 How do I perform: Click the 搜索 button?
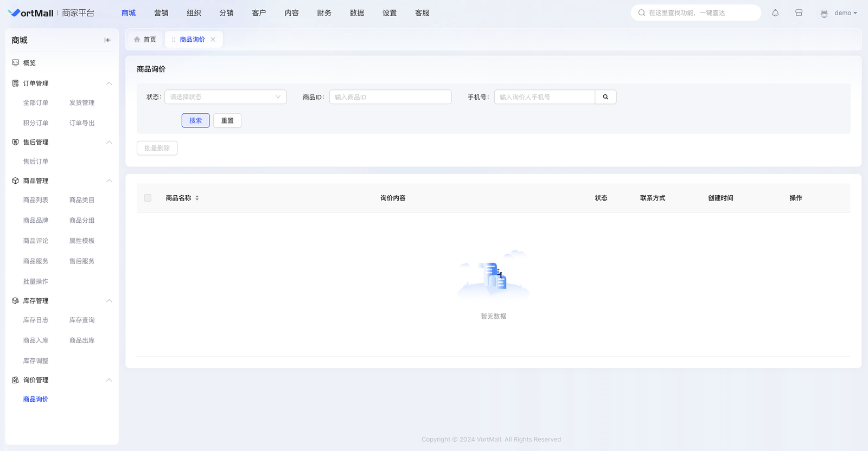195,121
